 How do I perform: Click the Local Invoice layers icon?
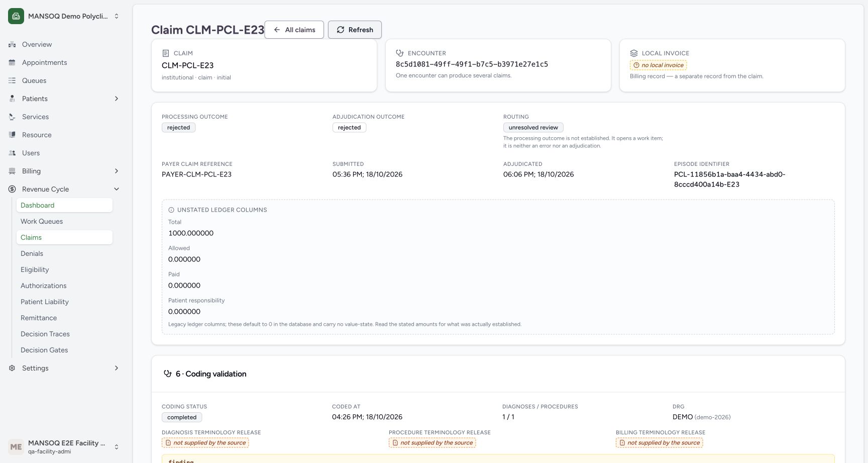(634, 53)
